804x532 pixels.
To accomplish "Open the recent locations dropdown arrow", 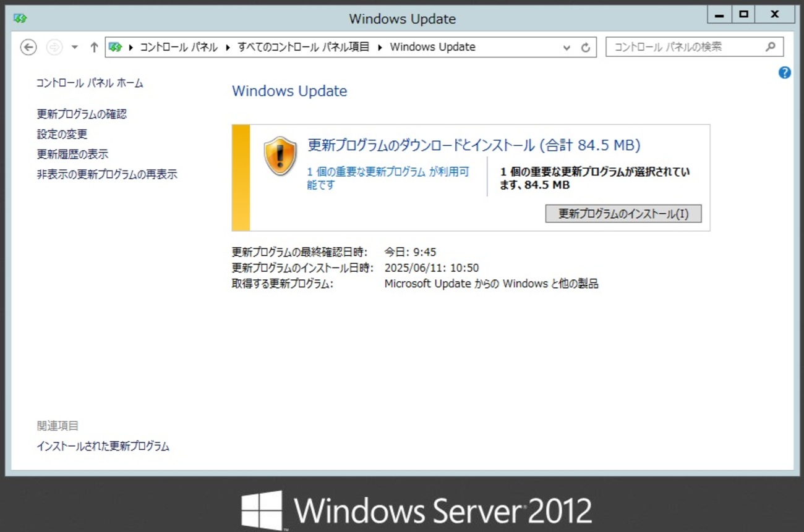I will [75, 47].
